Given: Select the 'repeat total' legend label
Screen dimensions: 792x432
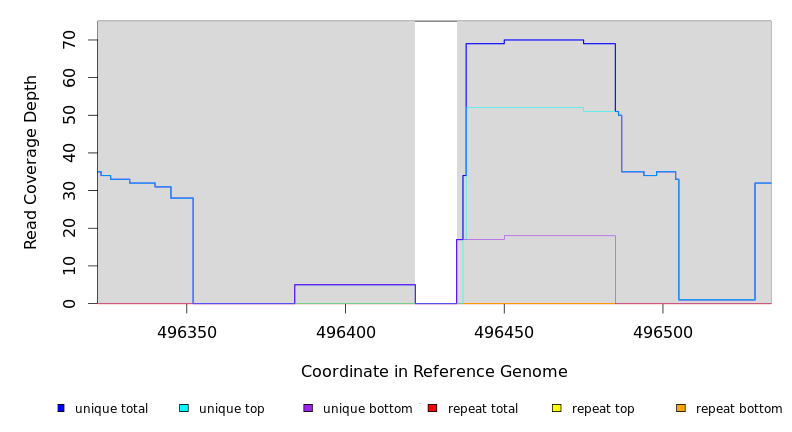Looking at the screenshot, I should (483, 409).
